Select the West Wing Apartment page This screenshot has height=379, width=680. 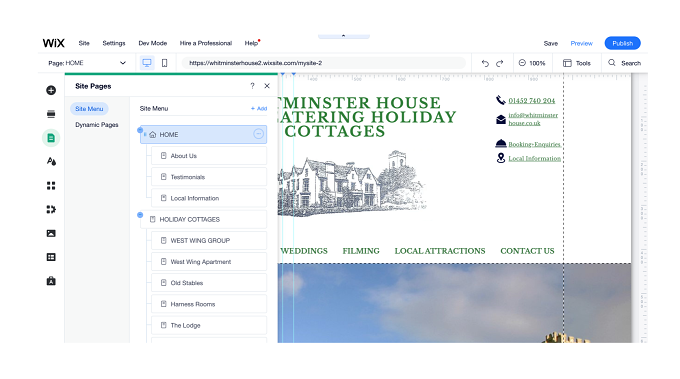(209, 262)
